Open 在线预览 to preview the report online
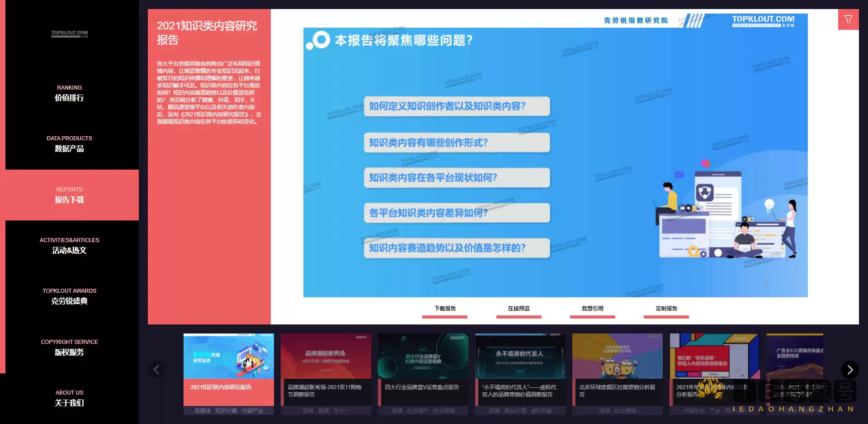 click(x=519, y=309)
